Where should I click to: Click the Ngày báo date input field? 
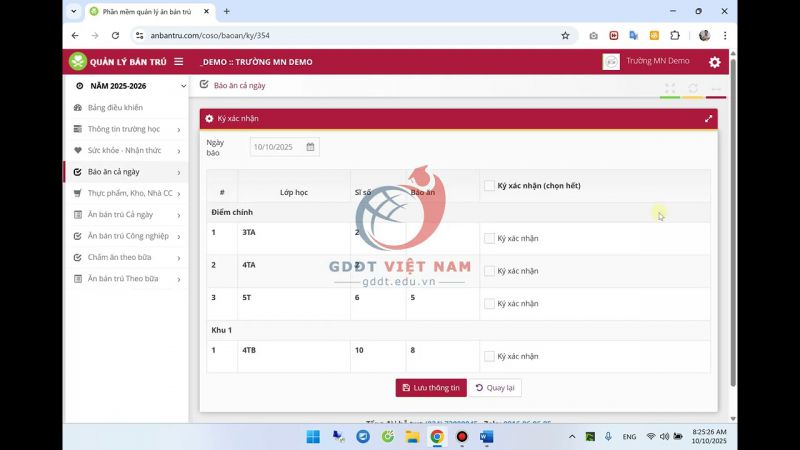276,147
